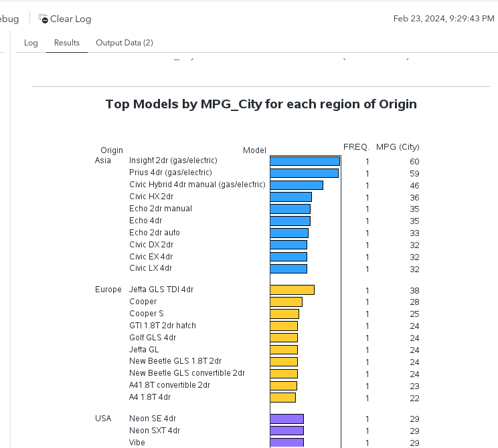Viewport: 498px width, 448px height.
Task: Click the partially visible Debug button
Action: pos(9,19)
